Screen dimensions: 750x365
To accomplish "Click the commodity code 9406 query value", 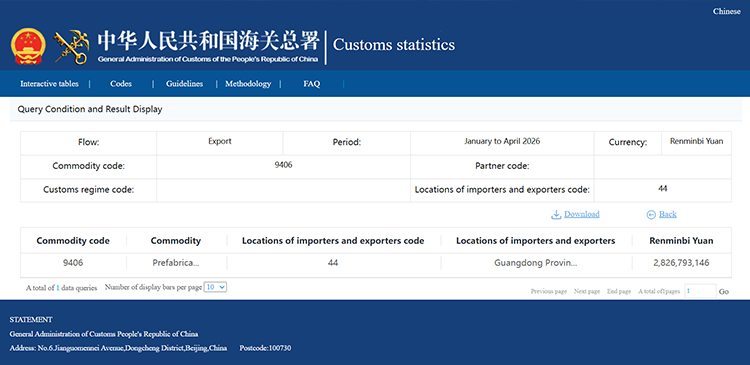I will pyautogui.click(x=283, y=165).
